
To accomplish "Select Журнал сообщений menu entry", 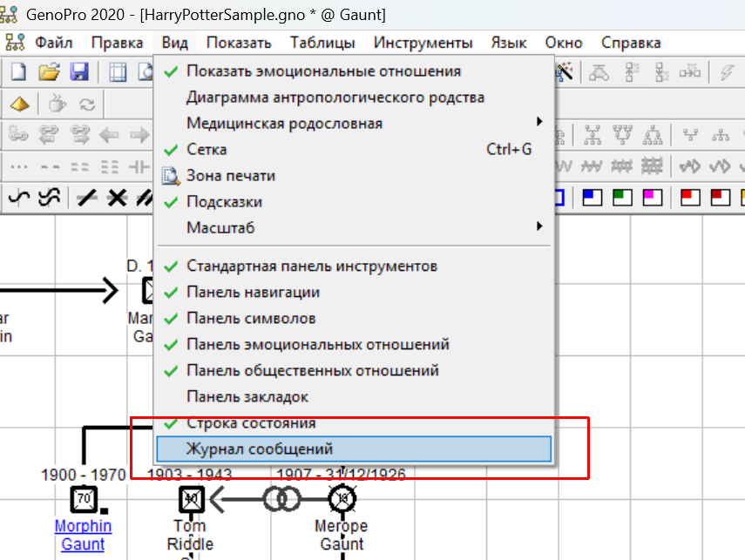I will coord(260,449).
